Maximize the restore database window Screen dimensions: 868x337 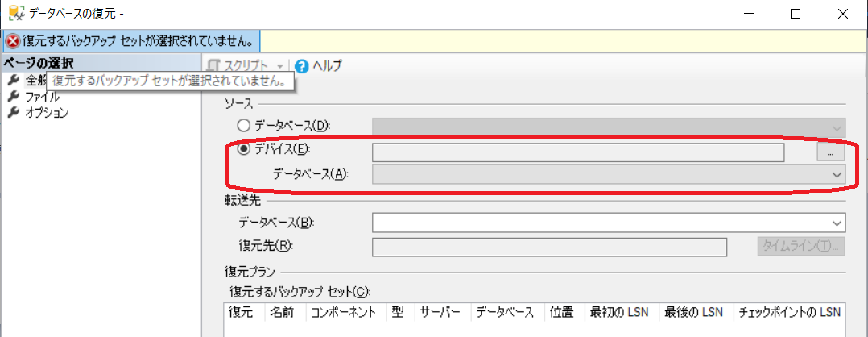click(796, 14)
